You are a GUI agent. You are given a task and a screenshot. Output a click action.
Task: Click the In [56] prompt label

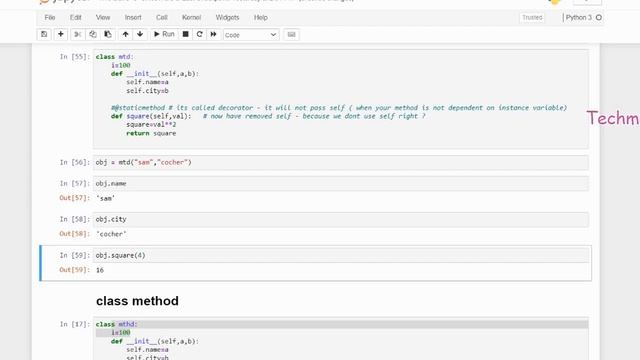[x=74, y=162]
